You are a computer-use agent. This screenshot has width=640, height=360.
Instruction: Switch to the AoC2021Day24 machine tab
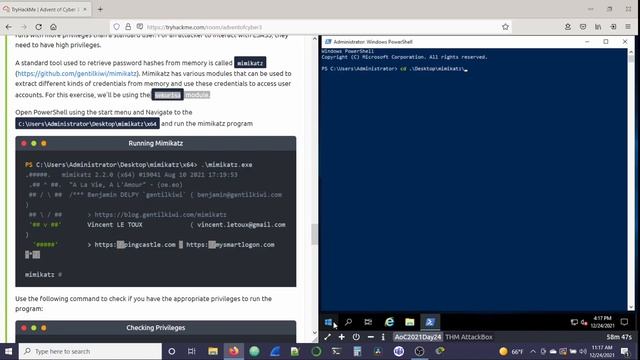(418, 337)
